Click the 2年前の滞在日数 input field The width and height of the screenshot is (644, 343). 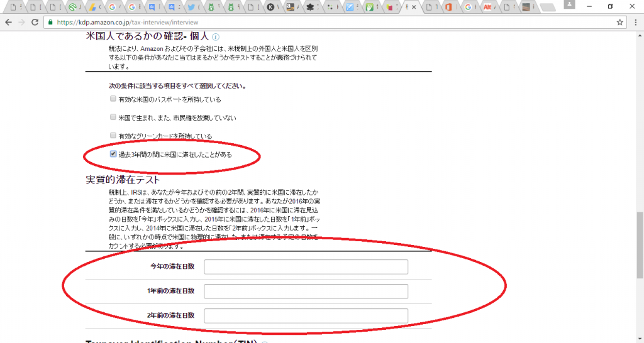pyautogui.click(x=306, y=316)
